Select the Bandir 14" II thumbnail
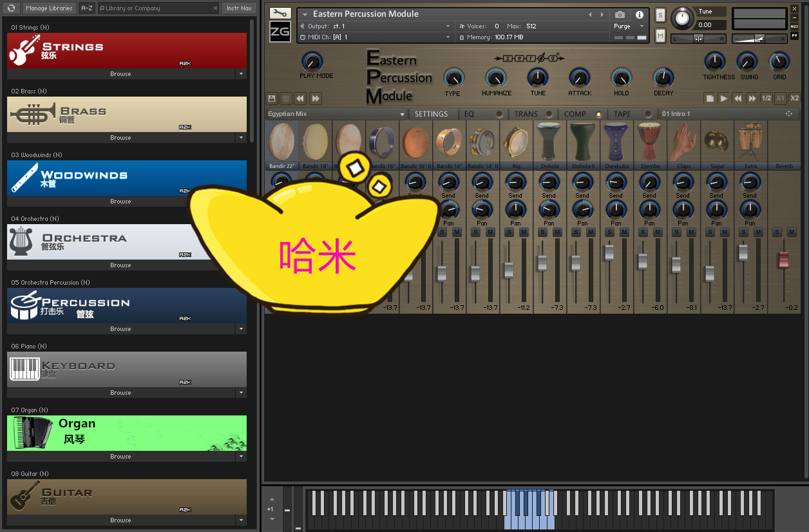809x532 pixels. click(x=482, y=142)
